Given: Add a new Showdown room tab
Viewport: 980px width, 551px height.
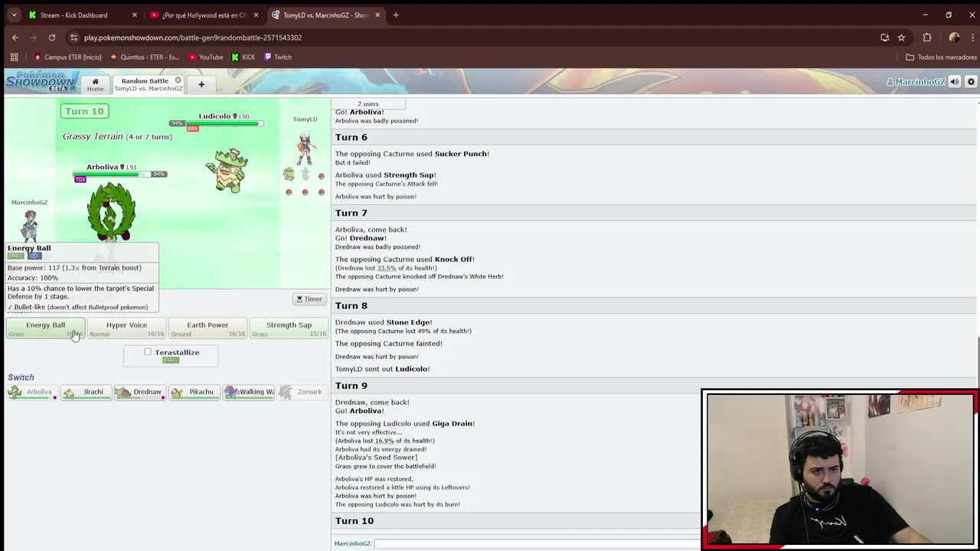Looking at the screenshot, I should point(201,84).
